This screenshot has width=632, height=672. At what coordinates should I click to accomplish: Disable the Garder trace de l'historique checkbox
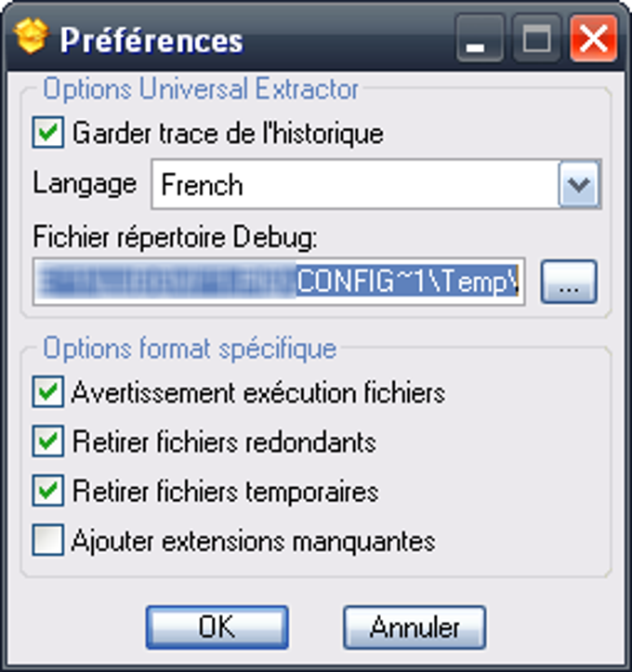click(x=48, y=132)
